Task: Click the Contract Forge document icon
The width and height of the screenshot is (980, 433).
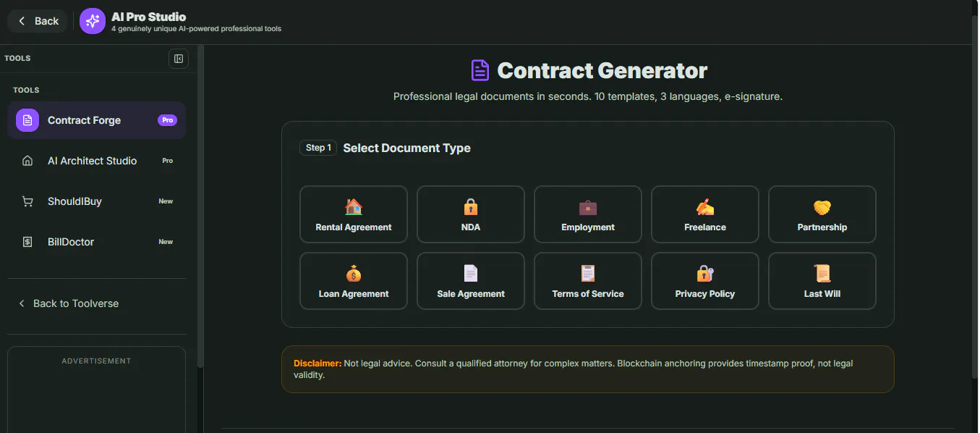Action: [27, 120]
